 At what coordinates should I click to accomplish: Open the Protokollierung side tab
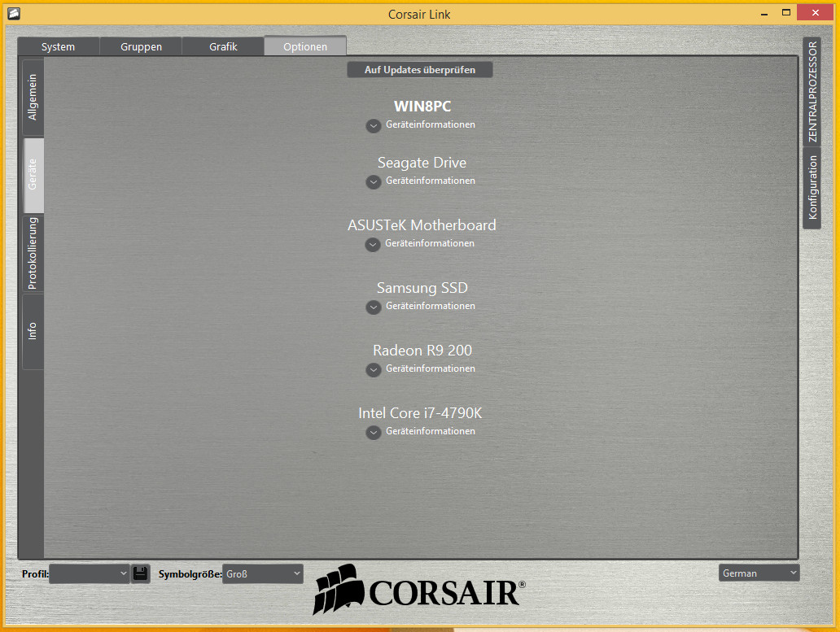33,253
